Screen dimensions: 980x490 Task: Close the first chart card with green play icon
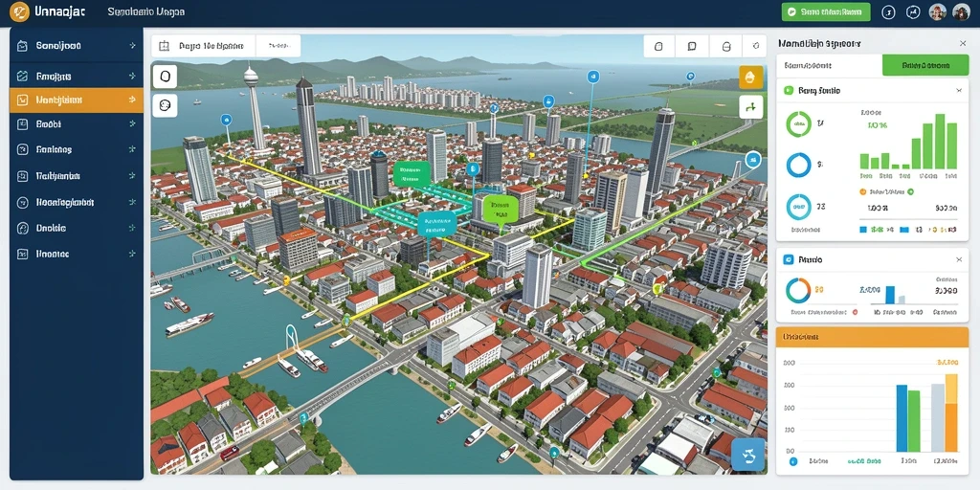click(x=959, y=91)
